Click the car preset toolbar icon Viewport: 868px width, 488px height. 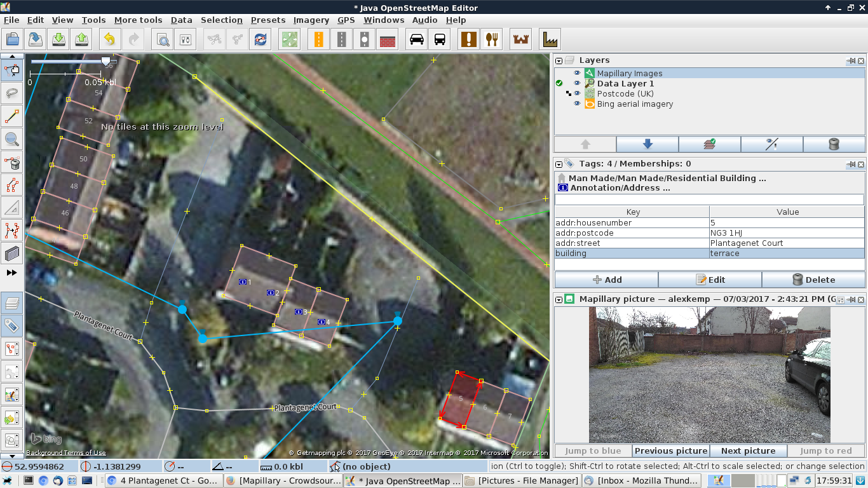coord(417,39)
